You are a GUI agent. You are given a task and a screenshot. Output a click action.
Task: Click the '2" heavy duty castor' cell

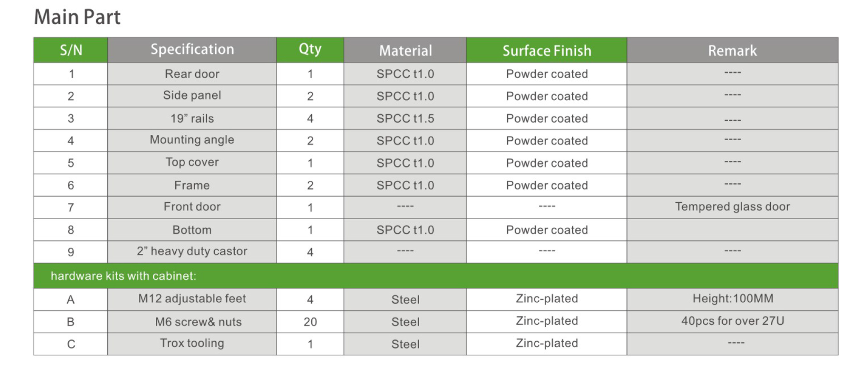pos(192,251)
